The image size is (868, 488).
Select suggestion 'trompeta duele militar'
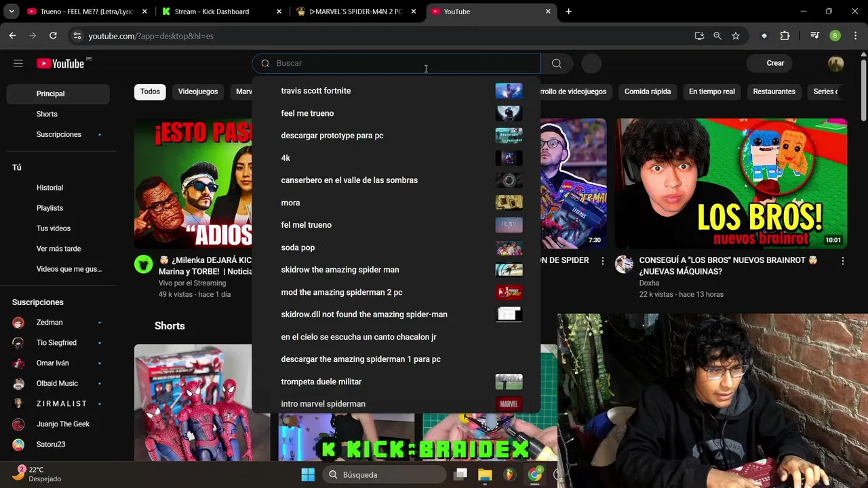(x=396, y=382)
